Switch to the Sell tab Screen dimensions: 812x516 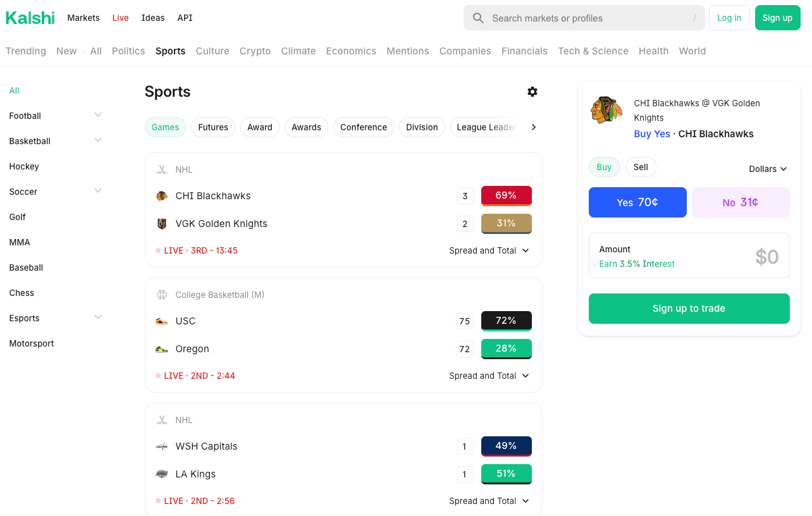(641, 167)
